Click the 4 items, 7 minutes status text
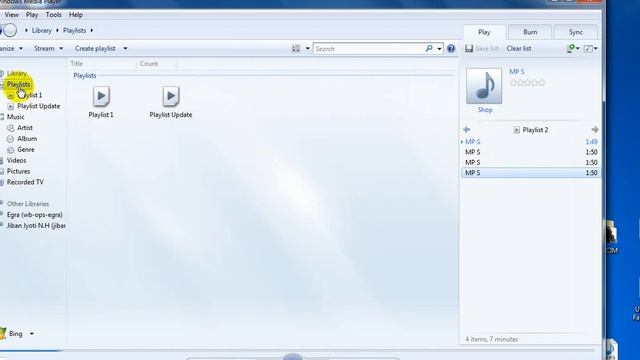The image size is (640, 360). 491,339
